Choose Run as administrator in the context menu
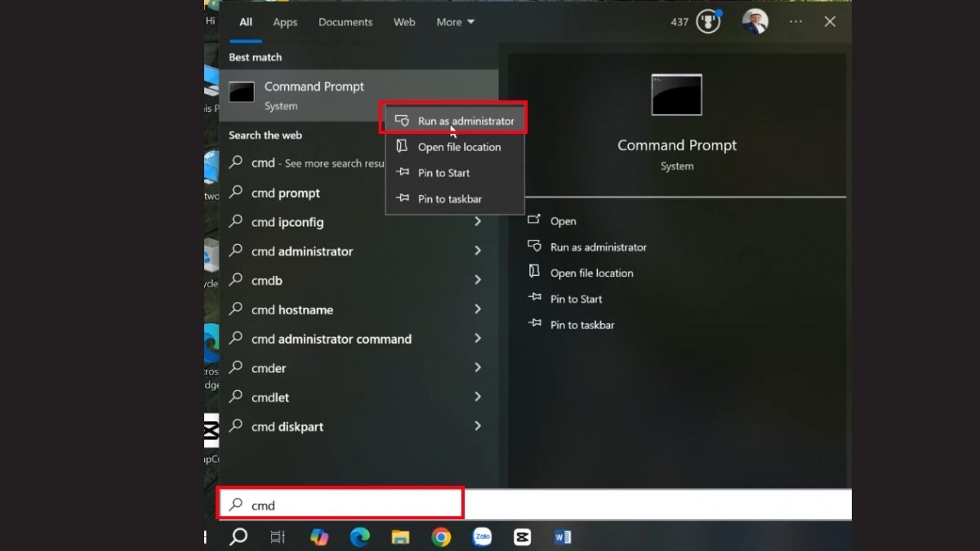This screenshot has width=980, height=551. click(454, 121)
